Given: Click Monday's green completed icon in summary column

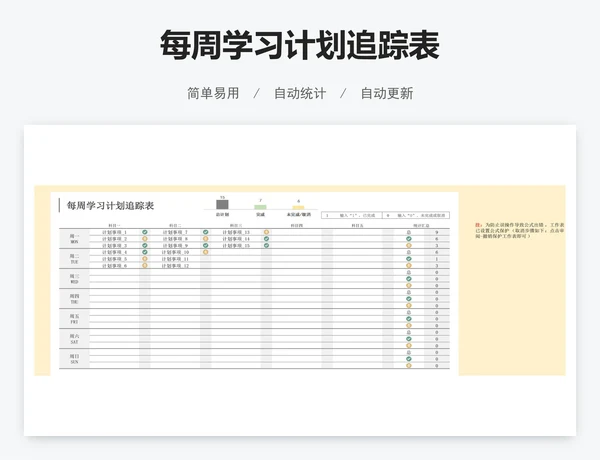Looking at the screenshot, I should 409,239.
